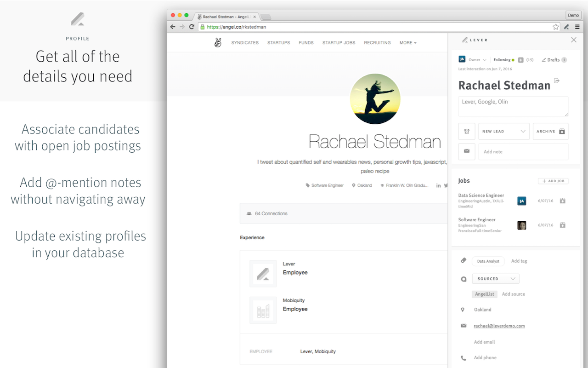The width and height of the screenshot is (588, 368).
Task: Click the share profile arrow icon
Action: click(x=557, y=80)
